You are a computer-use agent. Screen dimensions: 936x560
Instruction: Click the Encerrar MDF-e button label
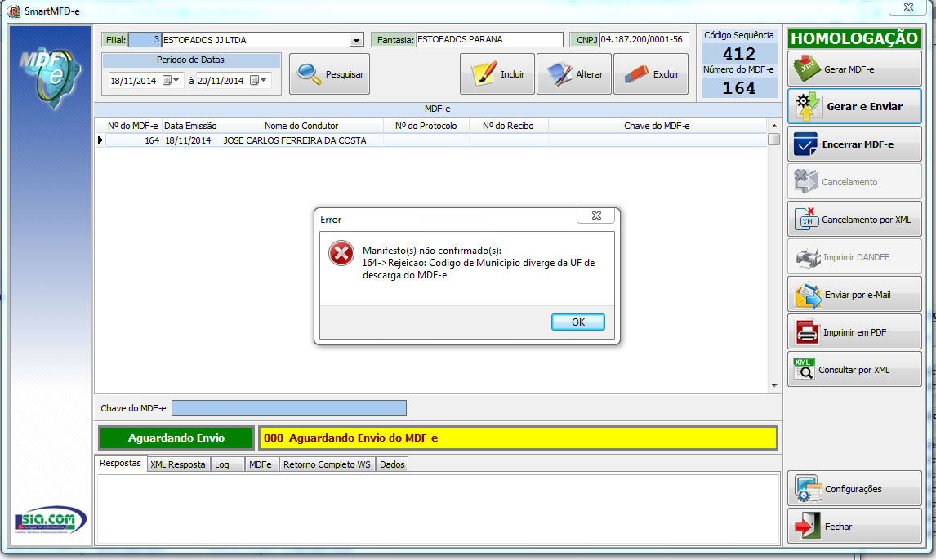tap(858, 144)
